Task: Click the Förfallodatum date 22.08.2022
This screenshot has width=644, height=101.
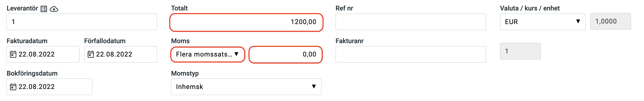Action: (114, 54)
